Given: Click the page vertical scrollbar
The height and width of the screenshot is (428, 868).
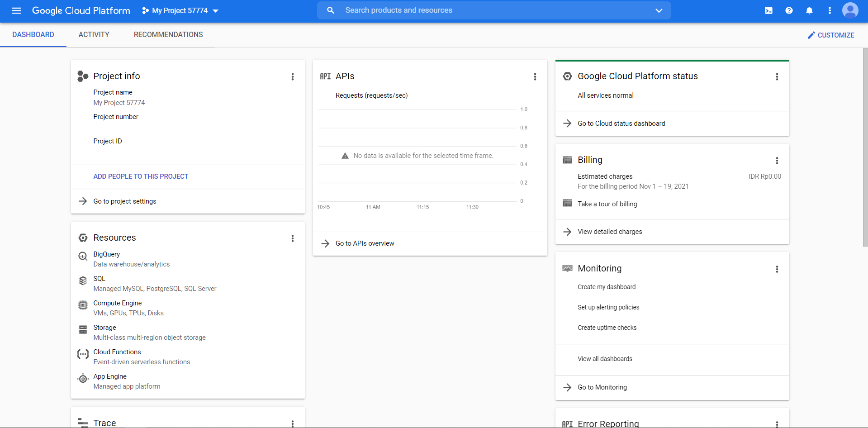Looking at the screenshot, I should 865,147.
